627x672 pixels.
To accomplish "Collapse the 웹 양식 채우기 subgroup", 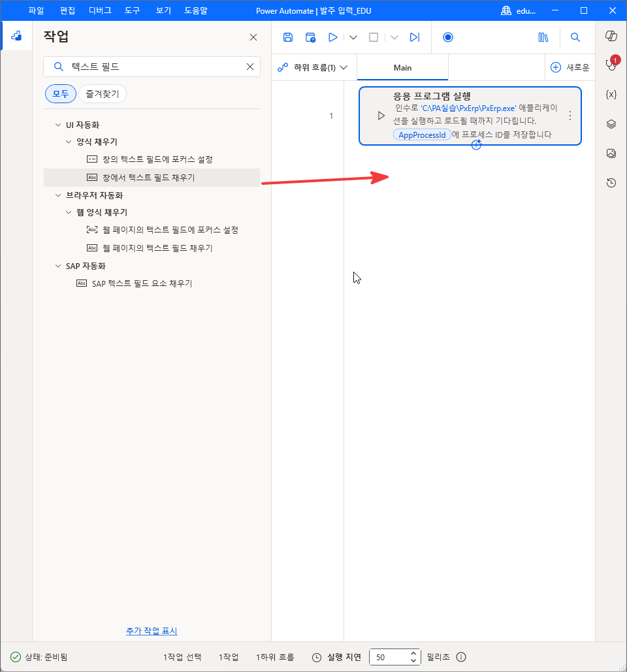I will (x=69, y=213).
